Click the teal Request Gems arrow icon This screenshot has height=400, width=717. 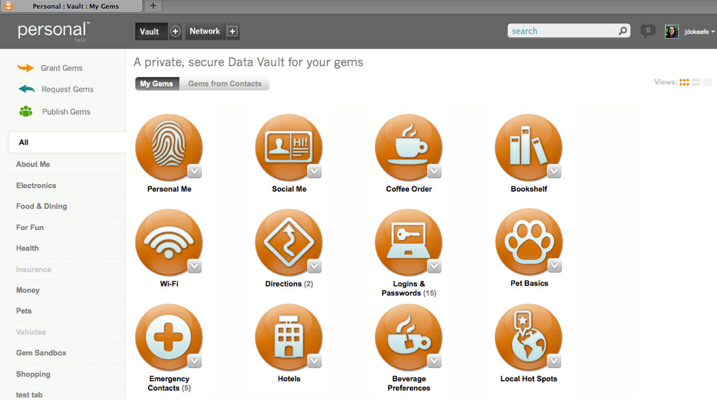click(x=27, y=89)
